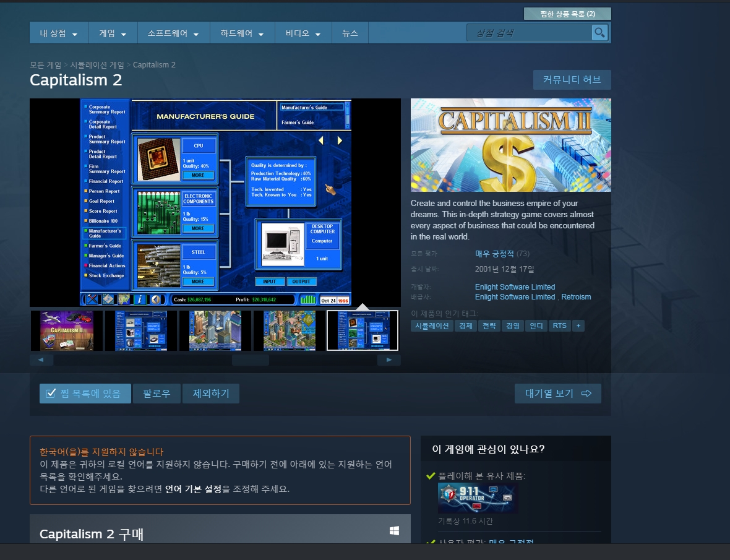730x560 pixels.
Task: Click the 기록상 11.6 시간 text
Action: click(465, 521)
